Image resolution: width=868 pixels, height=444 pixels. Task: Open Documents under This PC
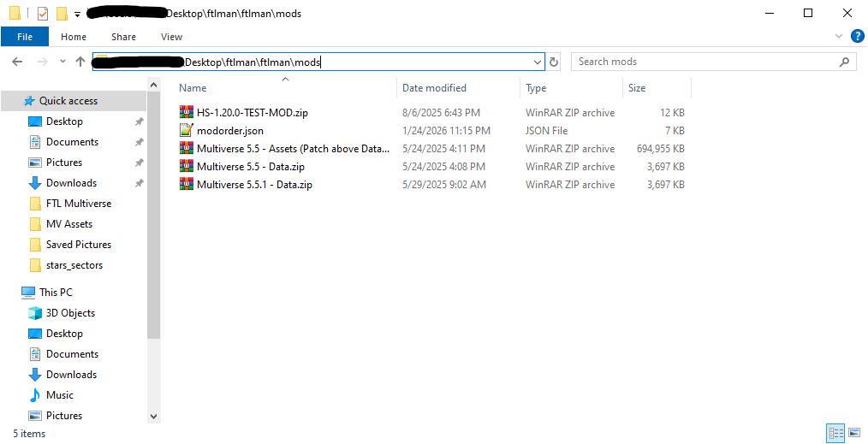(x=63, y=354)
